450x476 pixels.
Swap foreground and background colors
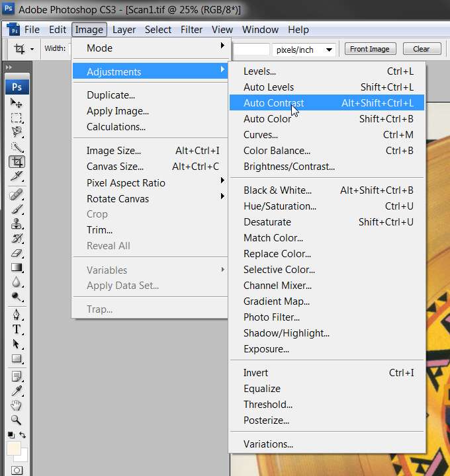pyautogui.click(x=22, y=435)
